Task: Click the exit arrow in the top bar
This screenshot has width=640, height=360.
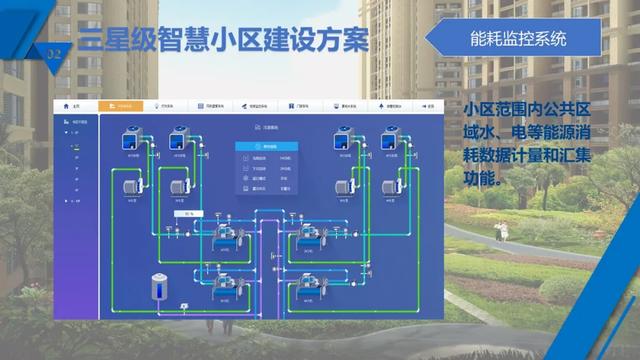Action: point(428,106)
